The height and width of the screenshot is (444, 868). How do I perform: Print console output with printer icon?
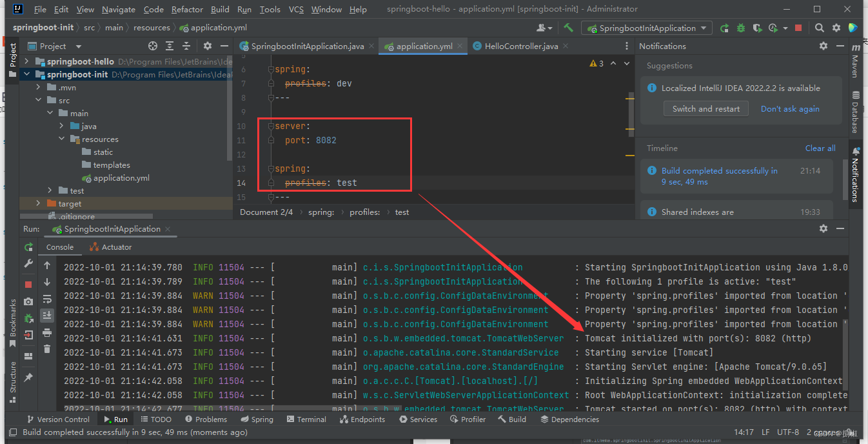pos(47,332)
